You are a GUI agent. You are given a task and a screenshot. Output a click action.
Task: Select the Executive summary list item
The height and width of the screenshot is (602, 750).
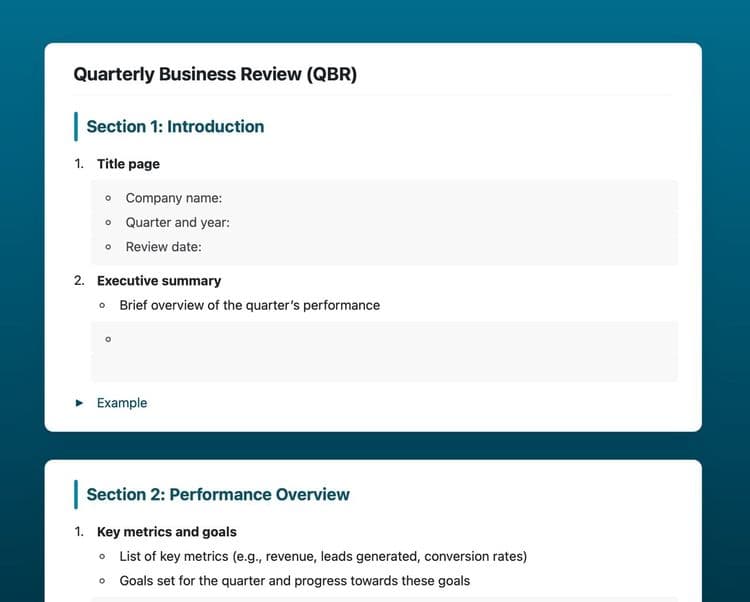(x=159, y=281)
